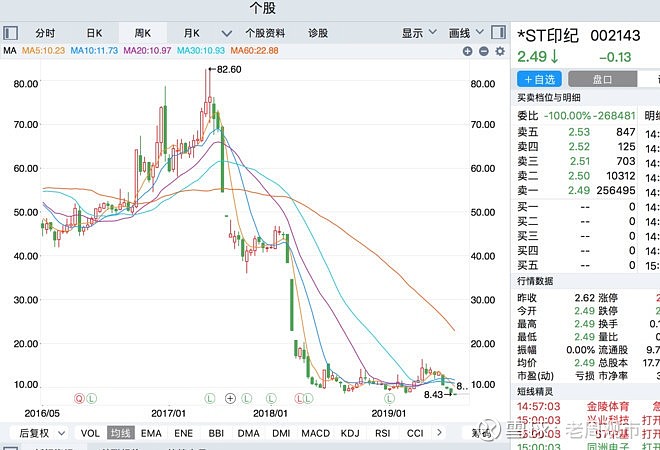660x450 pixels.
Task: Open the 画线 drawing dropdown
Action: 466,33
